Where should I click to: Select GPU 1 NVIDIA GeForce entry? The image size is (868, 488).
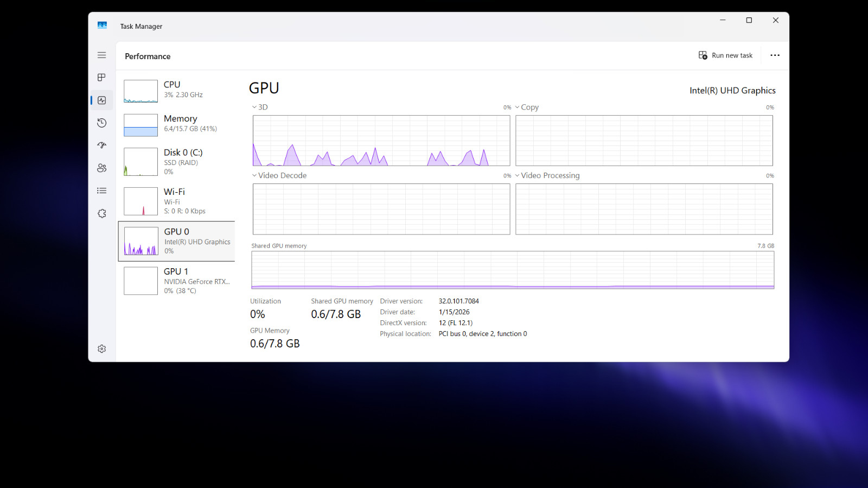[176, 281]
